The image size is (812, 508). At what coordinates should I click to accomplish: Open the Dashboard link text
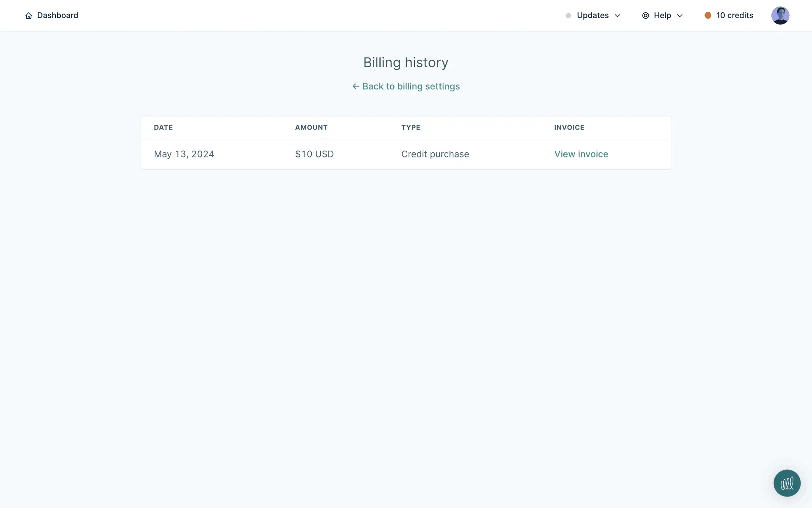[58, 15]
